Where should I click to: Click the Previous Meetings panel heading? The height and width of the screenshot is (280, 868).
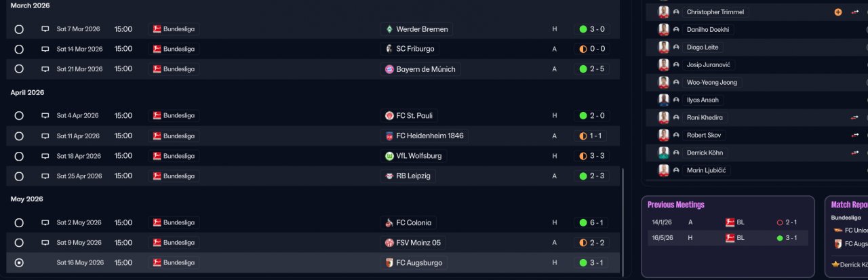click(x=676, y=205)
